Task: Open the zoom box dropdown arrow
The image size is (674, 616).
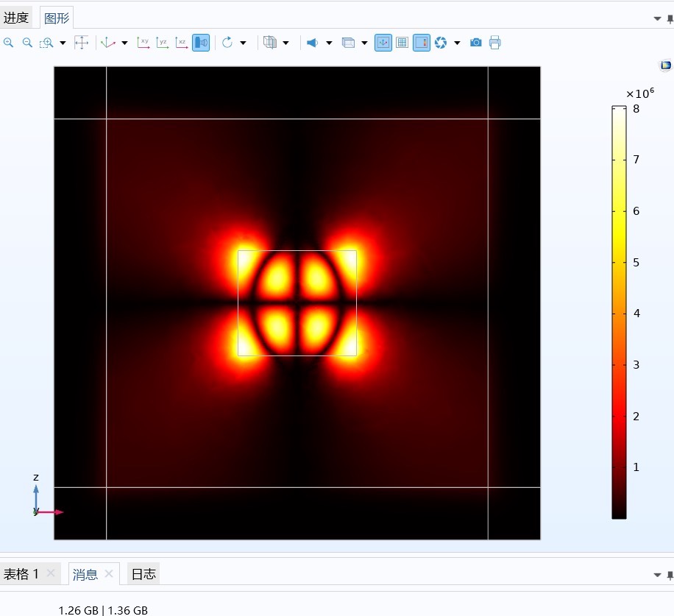Action: (63, 43)
